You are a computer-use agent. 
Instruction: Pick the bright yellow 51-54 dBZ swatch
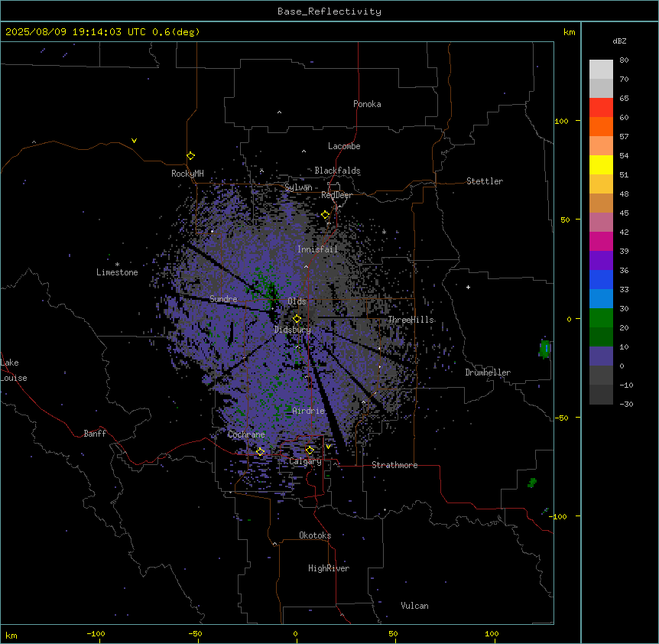tap(601, 164)
